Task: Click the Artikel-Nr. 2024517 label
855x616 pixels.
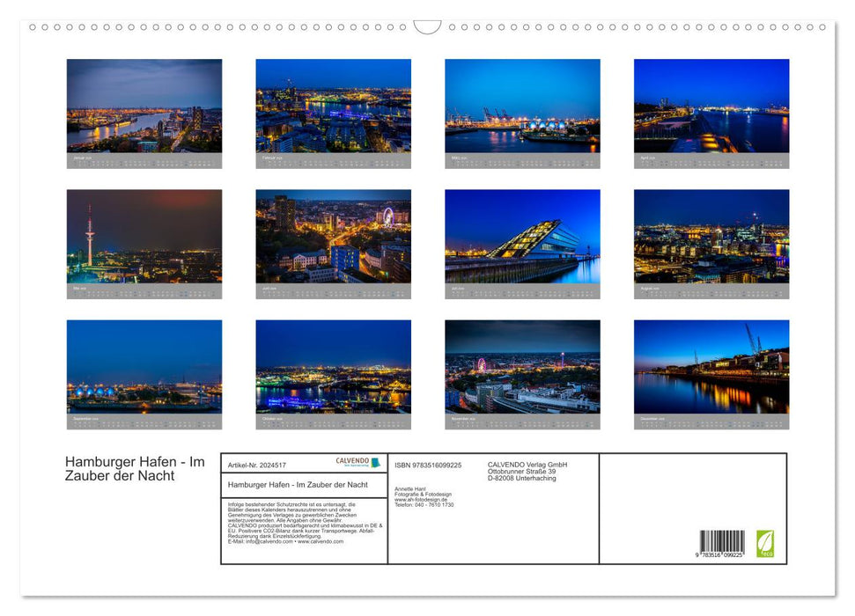Action: pyautogui.click(x=258, y=466)
